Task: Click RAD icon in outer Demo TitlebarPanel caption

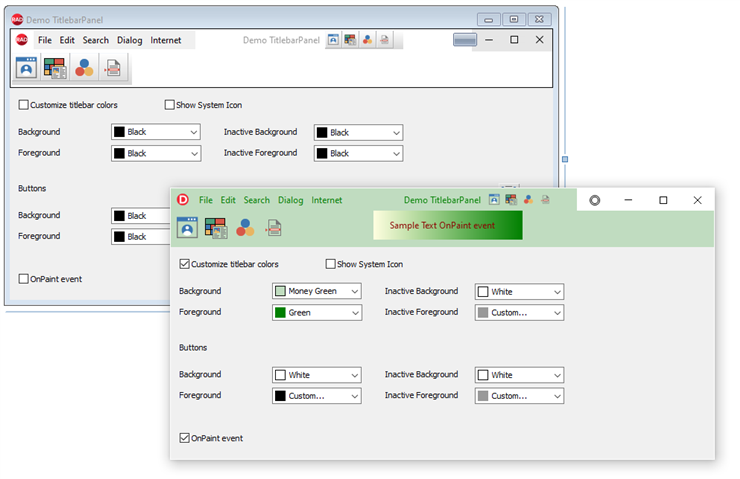Action: pos(17,19)
